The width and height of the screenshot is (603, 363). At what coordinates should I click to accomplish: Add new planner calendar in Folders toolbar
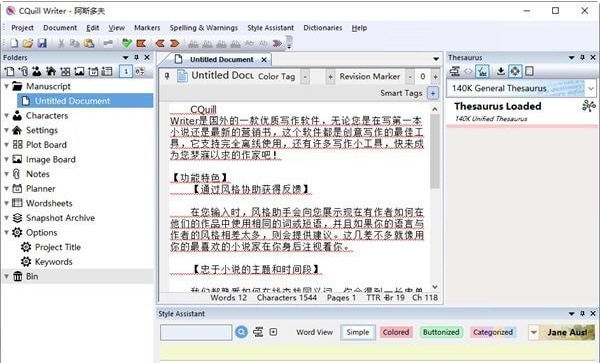click(x=93, y=71)
